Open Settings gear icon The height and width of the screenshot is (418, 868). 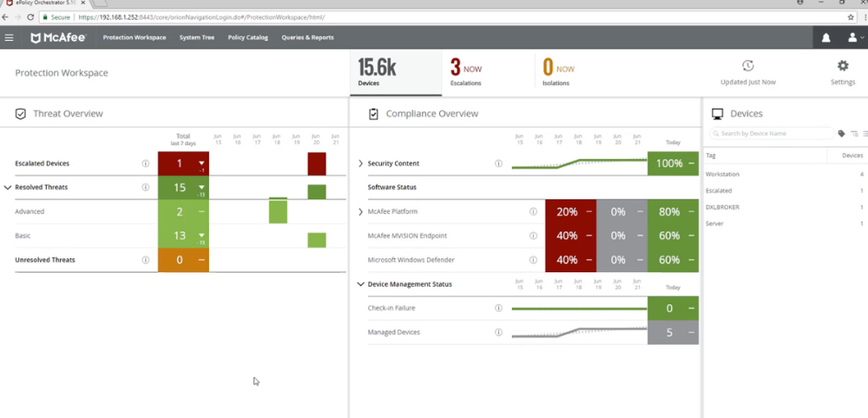pos(843,66)
